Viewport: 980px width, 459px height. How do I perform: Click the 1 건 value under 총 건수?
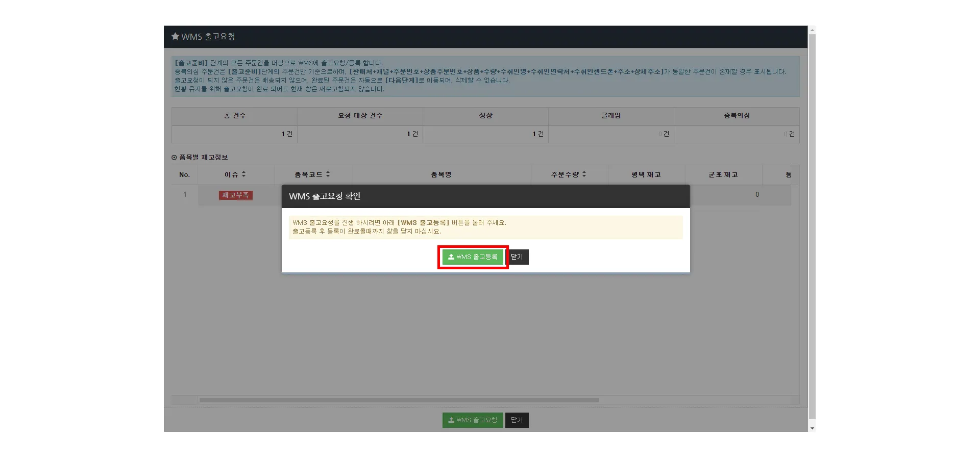pyautogui.click(x=287, y=134)
